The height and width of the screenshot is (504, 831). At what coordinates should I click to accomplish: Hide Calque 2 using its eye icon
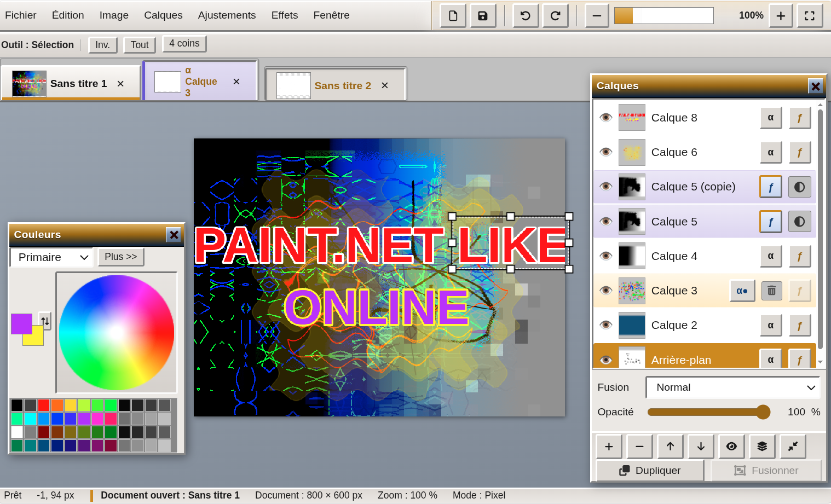click(x=605, y=325)
